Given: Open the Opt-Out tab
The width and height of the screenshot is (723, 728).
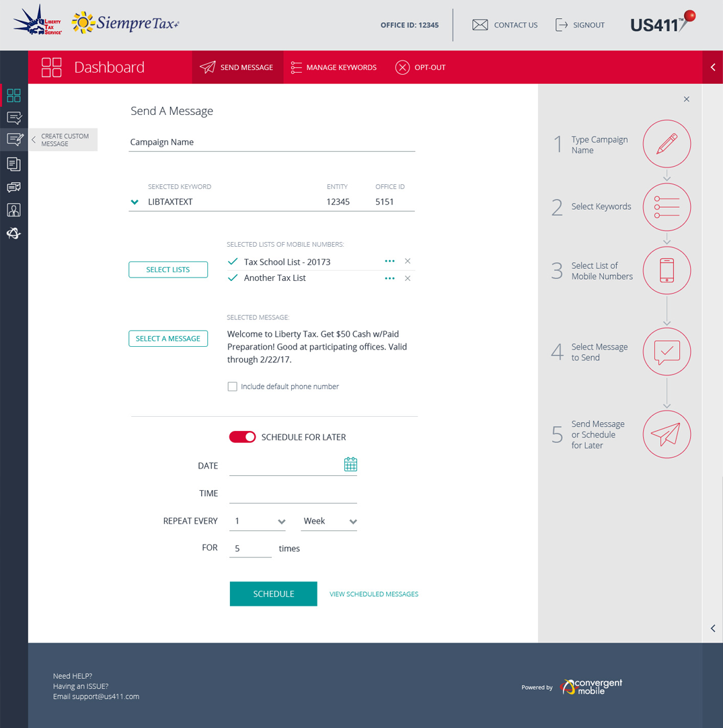Looking at the screenshot, I should (x=420, y=67).
